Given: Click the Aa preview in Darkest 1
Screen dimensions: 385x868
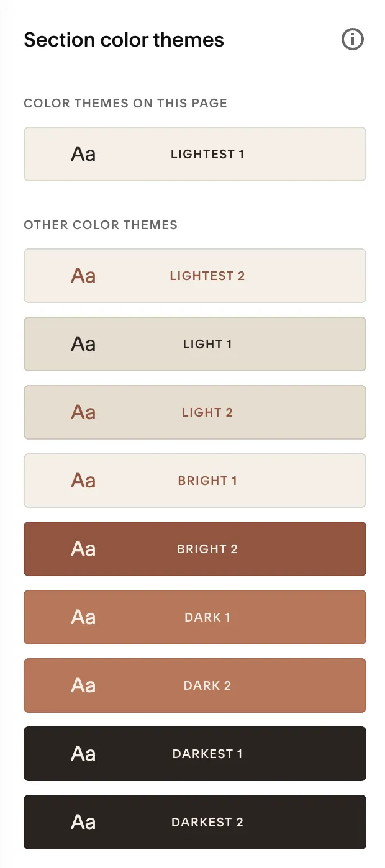Looking at the screenshot, I should (83, 753).
